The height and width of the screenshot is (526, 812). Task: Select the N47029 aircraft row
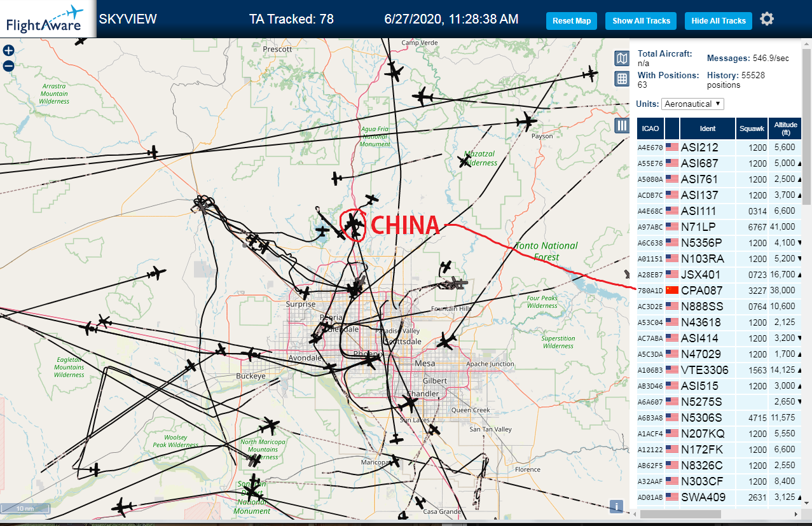click(719, 354)
